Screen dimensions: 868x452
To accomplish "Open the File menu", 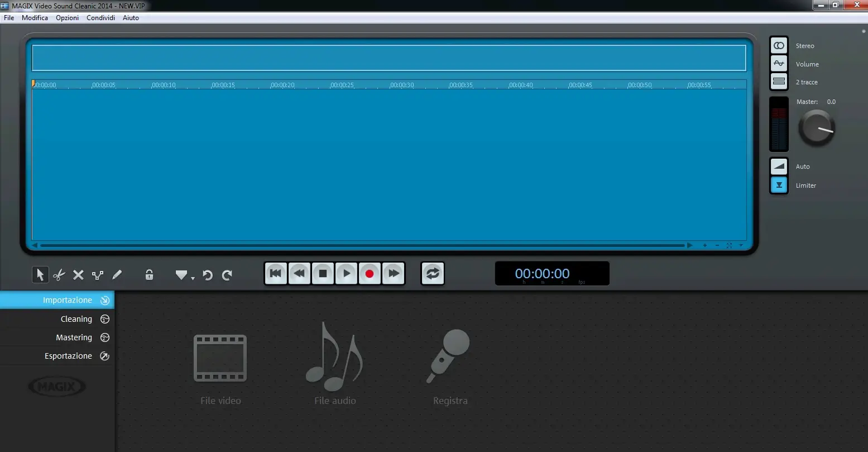I will point(9,18).
